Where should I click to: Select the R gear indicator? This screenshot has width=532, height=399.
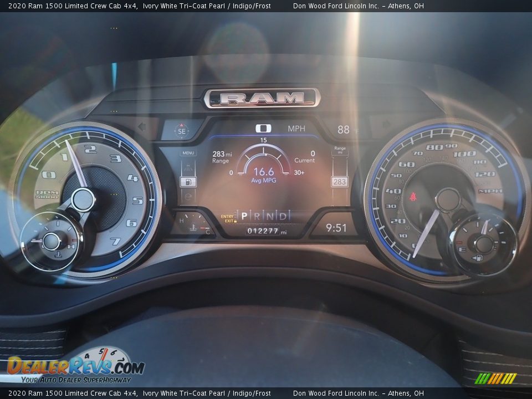click(x=257, y=216)
